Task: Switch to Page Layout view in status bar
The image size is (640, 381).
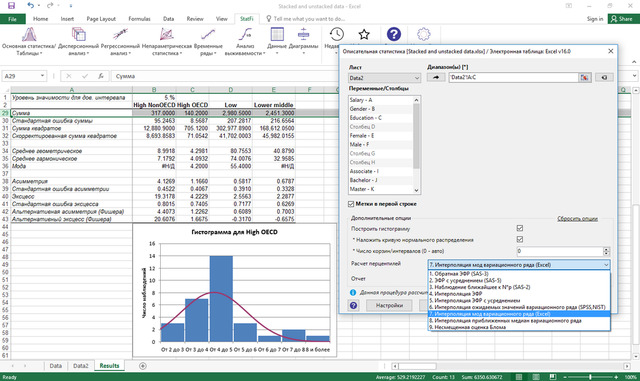Action: (x=536, y=377)
